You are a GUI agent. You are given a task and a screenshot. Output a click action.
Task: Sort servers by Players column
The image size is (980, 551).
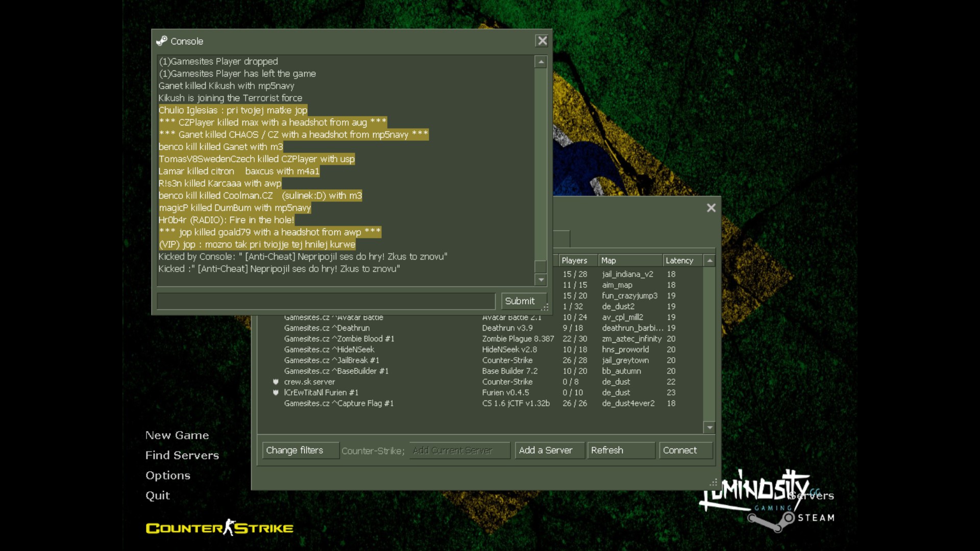point(578,260)
